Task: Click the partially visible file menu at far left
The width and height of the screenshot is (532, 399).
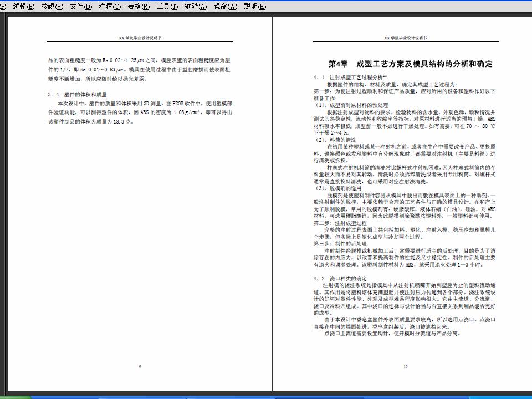Action: 2,7
